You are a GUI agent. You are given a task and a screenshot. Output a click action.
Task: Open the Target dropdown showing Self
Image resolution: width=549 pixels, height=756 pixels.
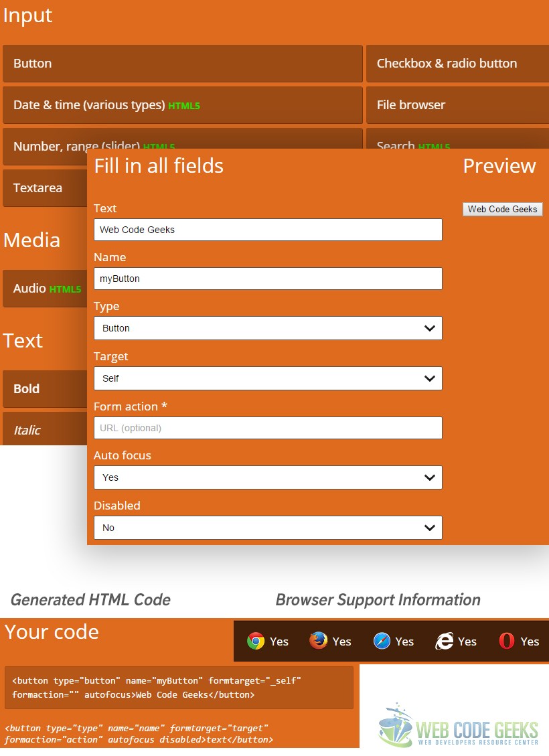(x=268, y=378)
